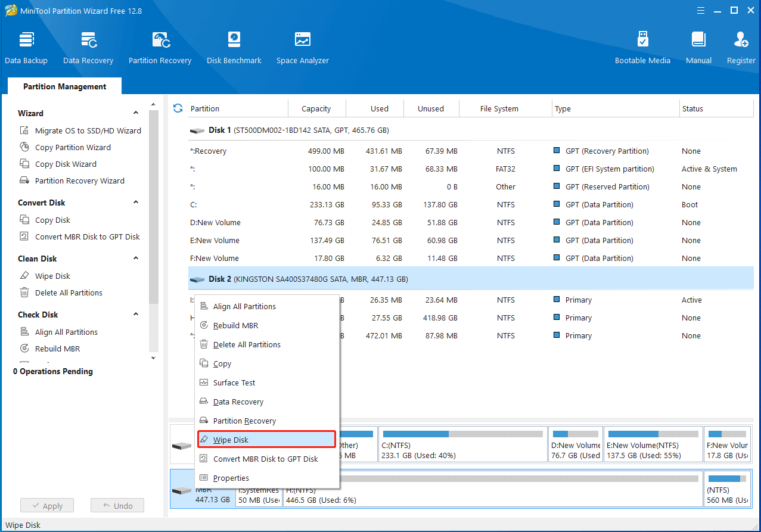This screenshot has width=761, height=532.
Task: Open the Data Backup tool
Action: (x=26, y=48)
